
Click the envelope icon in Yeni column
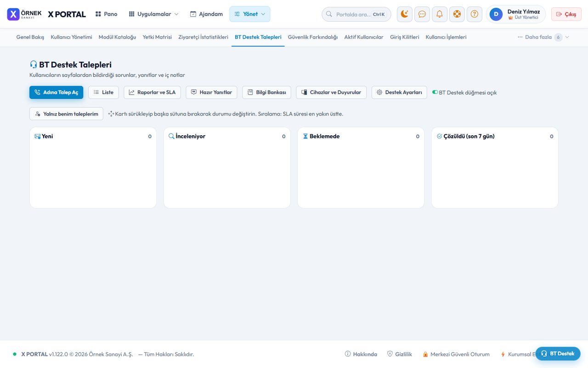point(38,137)
